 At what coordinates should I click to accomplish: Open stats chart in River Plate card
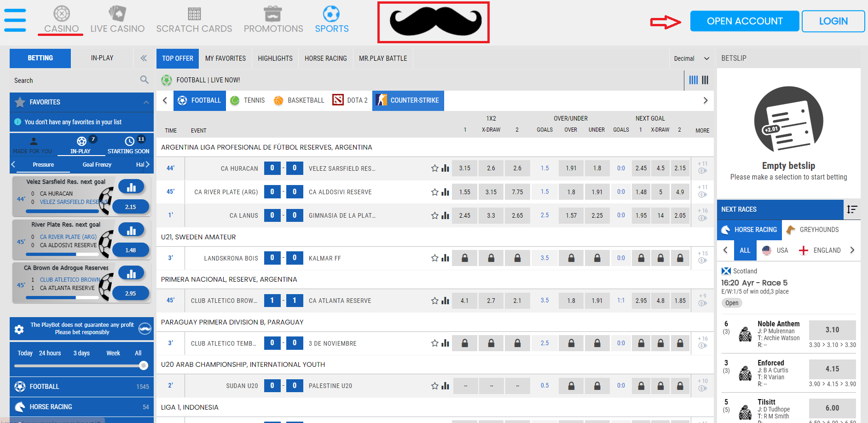[131, 230]
